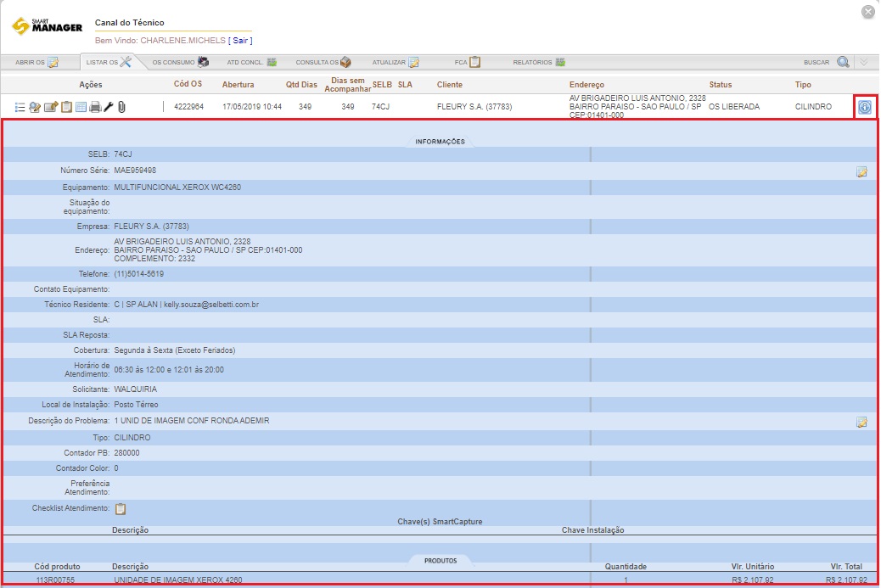Viewport: 881px width, 588px height.
Task: Edit the Número Série field via its note icon
Action: [861, 172]
